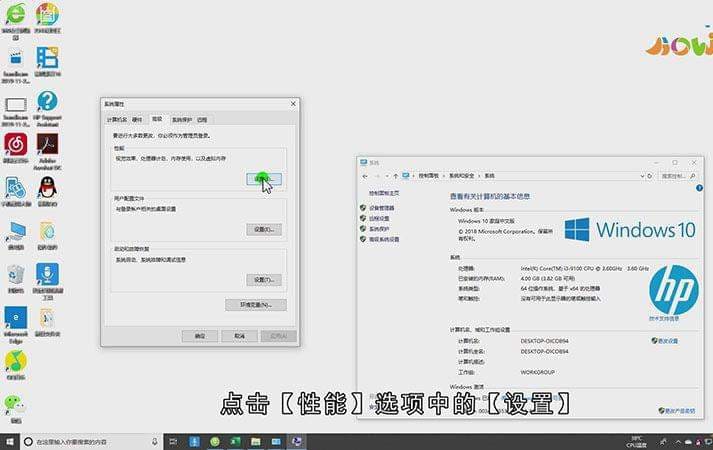Switch to the 系统保护 tab
This screenshot has width=713, height=450.
[x=181, y=120]
